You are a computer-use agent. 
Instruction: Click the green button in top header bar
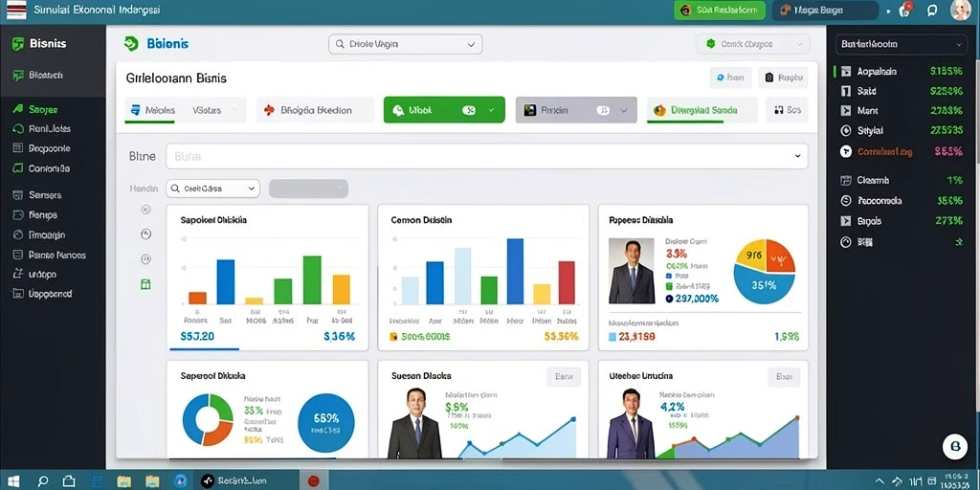click(720, 10)
